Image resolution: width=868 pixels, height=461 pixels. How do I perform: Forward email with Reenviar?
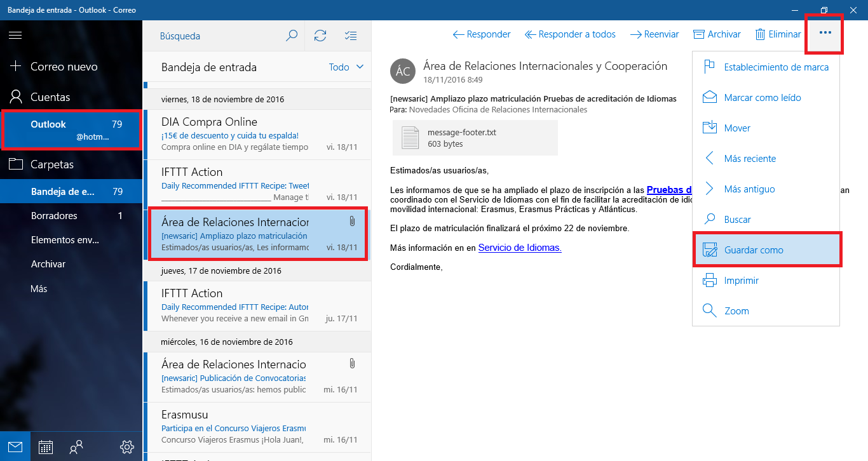[654, 34]
